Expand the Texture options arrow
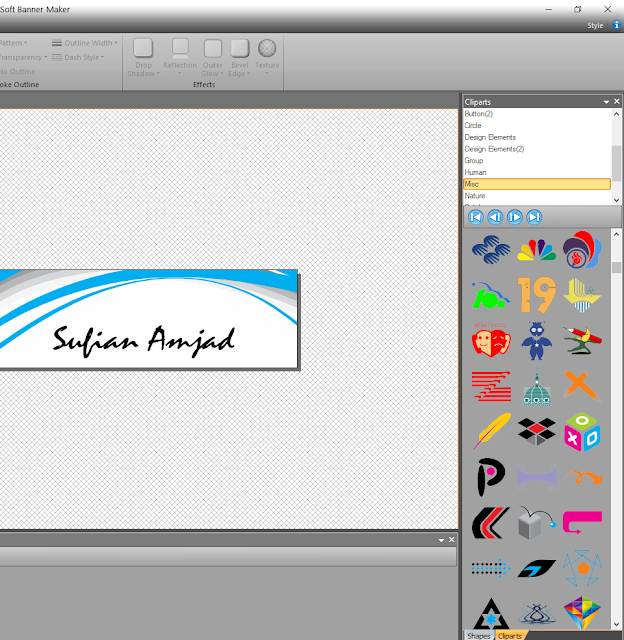Screen dimensions: 624x640 267,74
